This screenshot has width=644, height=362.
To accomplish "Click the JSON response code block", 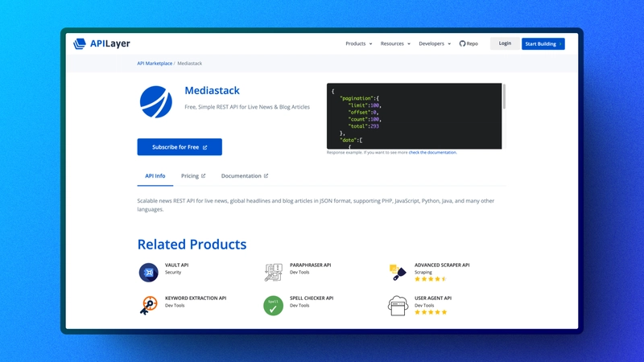I will click(x=414, y=116).
